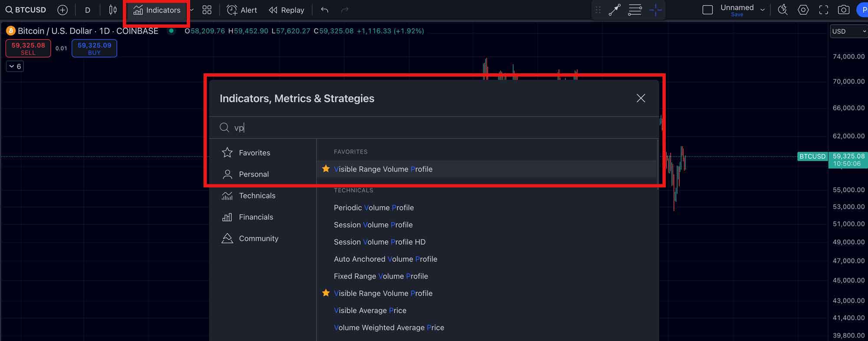Click the 74,000.00 price scale label
Image resolution: width=868 pixels, height=341 pixels.
(848, 56)
